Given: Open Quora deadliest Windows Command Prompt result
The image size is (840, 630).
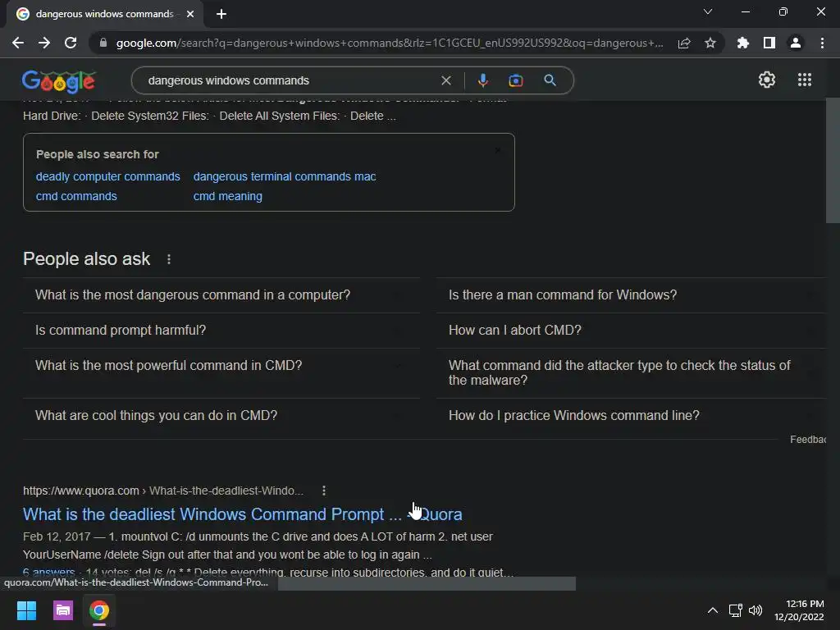Looking at the screenshot, I should click(x=242, y=514).
